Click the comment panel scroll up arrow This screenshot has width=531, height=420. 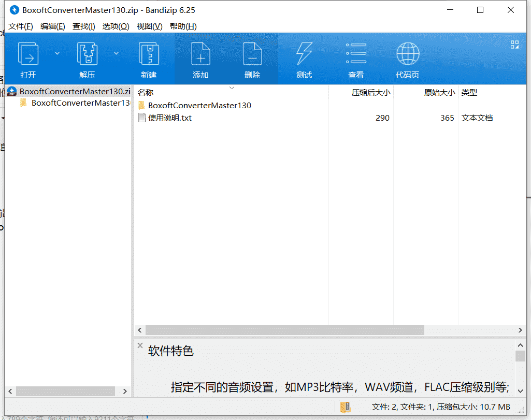520,345
